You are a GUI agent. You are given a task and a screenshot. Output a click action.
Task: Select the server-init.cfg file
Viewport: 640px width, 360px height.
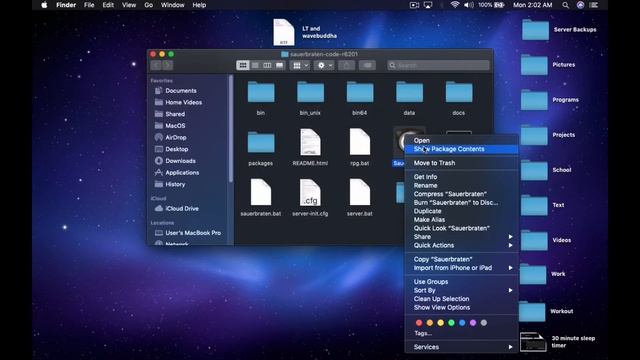(310, 198)
